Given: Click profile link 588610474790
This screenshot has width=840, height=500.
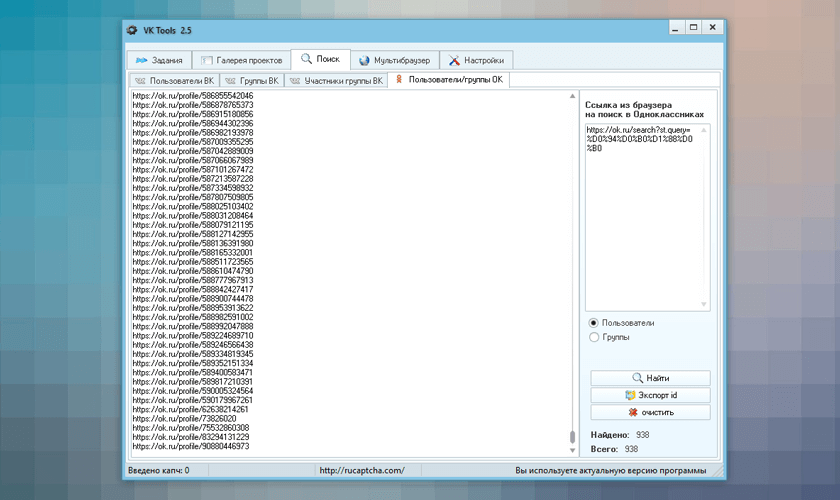Looking at the screenshot, I should (x=193, y=271).
